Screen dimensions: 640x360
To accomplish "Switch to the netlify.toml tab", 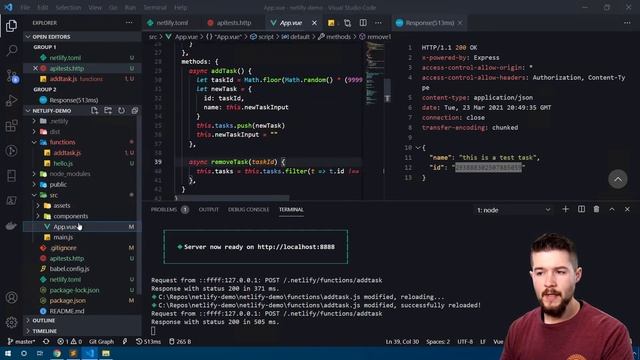I will pyautogui.click(x=171, y=23).
